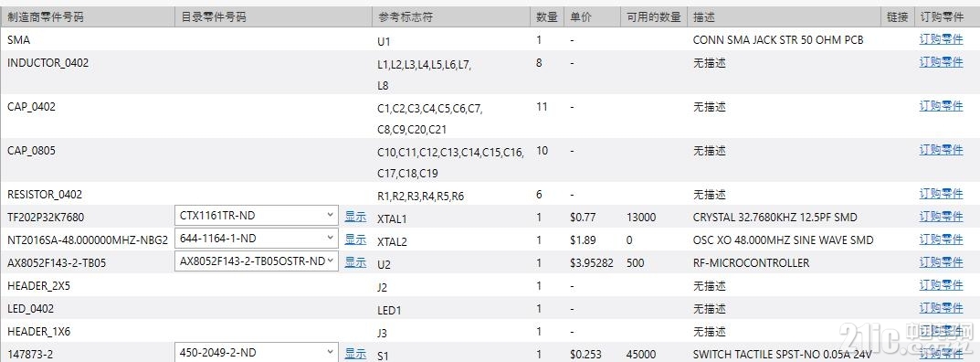Click 显示 link for the XTAL2 row
The image size is (980, 362).
point(355,239)
